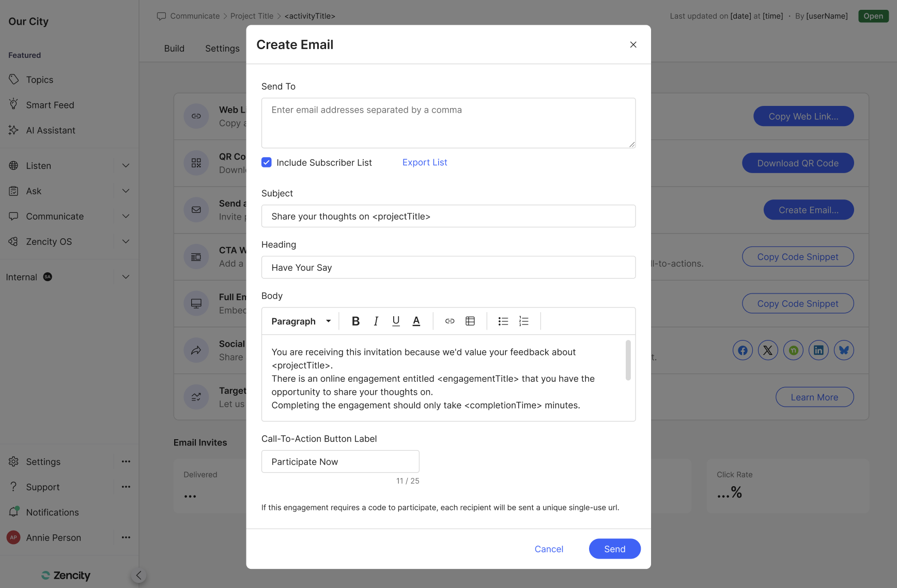Insert a link in the email body
897x588 pixels.
coord(450,321)
